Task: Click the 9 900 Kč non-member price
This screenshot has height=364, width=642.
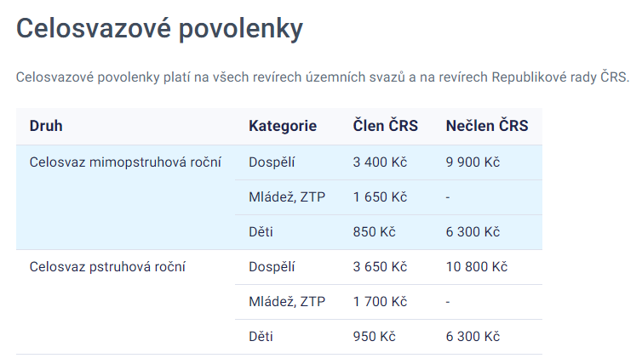Action: (x=473, y=162)
